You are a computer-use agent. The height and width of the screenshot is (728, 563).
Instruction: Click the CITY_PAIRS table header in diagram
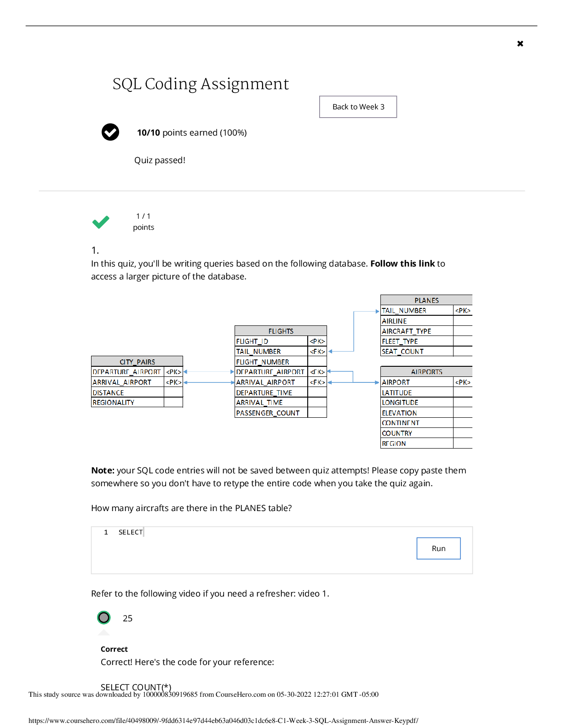[137, 362]
